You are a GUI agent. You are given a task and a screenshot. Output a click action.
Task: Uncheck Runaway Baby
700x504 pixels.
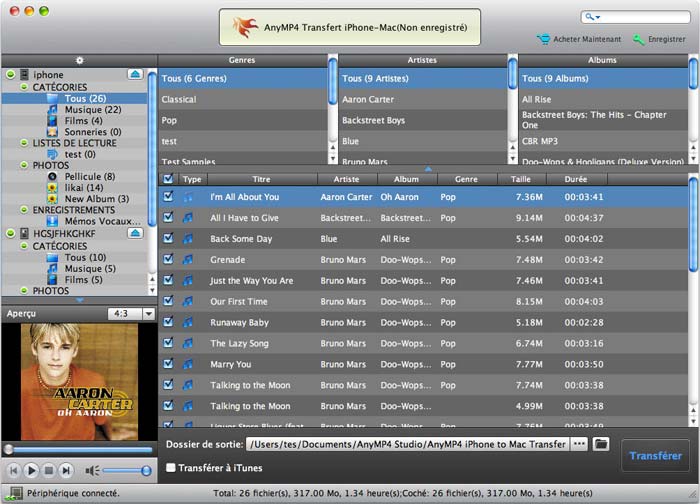tap(168, 321)
